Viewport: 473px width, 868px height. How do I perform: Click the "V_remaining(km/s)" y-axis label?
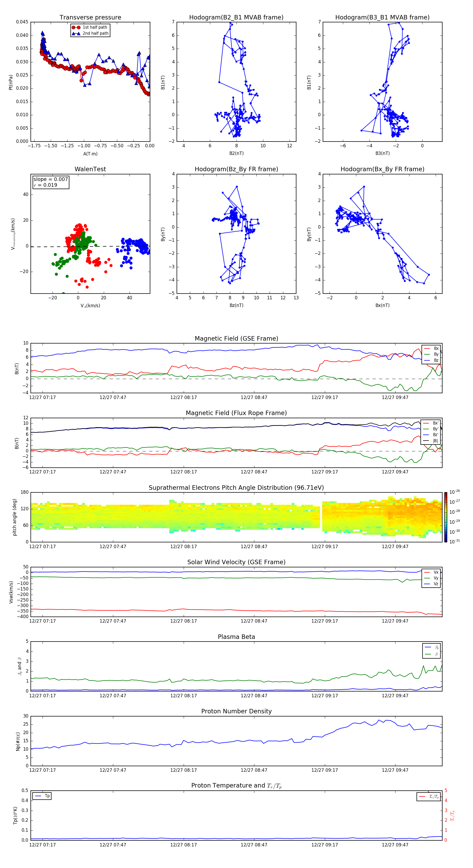point(13,234)
